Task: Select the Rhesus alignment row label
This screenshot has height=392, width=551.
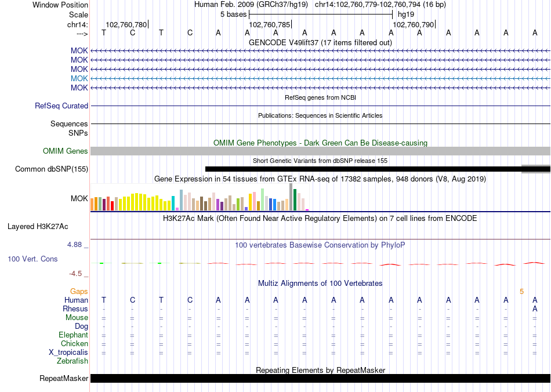Action: coord(75,308)
